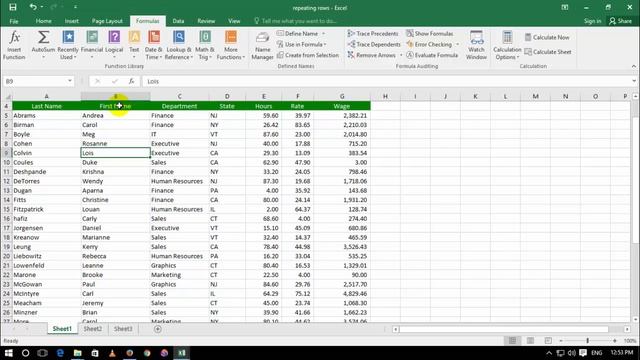Viewport: 640px width, 360px height.
Task: Click the formula bar fx icon
Action: coord(131,81)
